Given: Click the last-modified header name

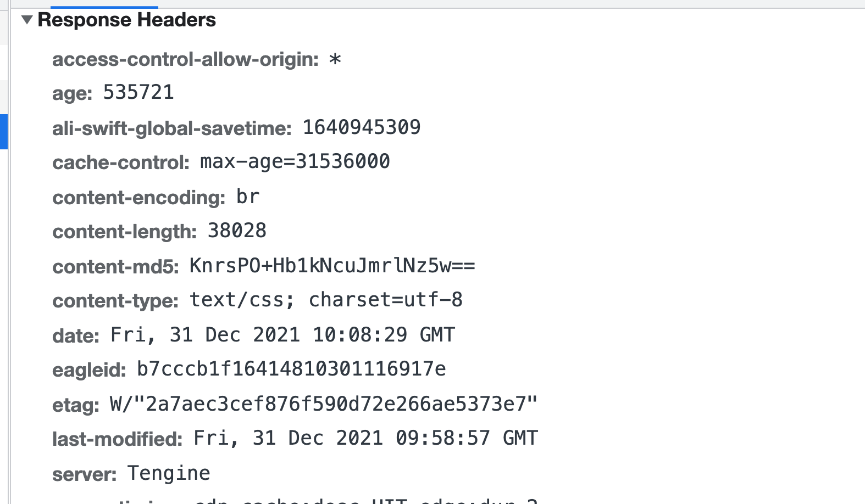Looking at the screenshot, I should click(118, 439).
